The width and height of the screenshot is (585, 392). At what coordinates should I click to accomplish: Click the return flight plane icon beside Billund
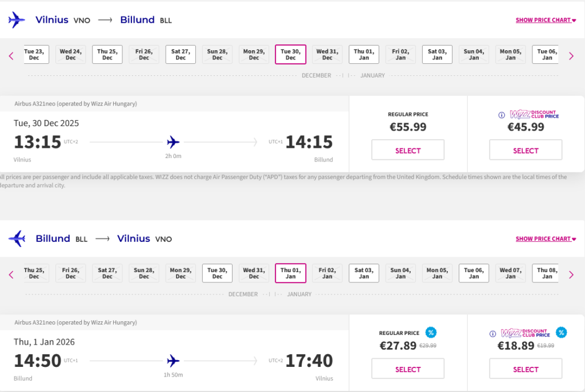[17, 239]
